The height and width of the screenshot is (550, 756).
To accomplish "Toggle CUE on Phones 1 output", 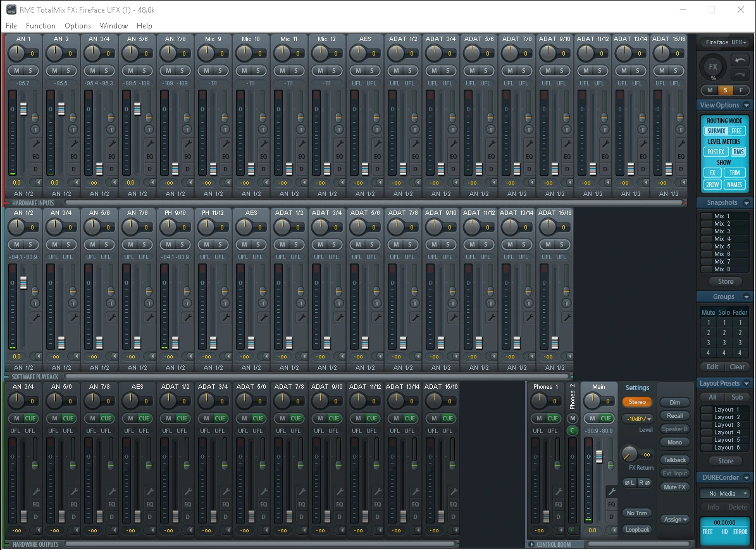I will point(553,418).
